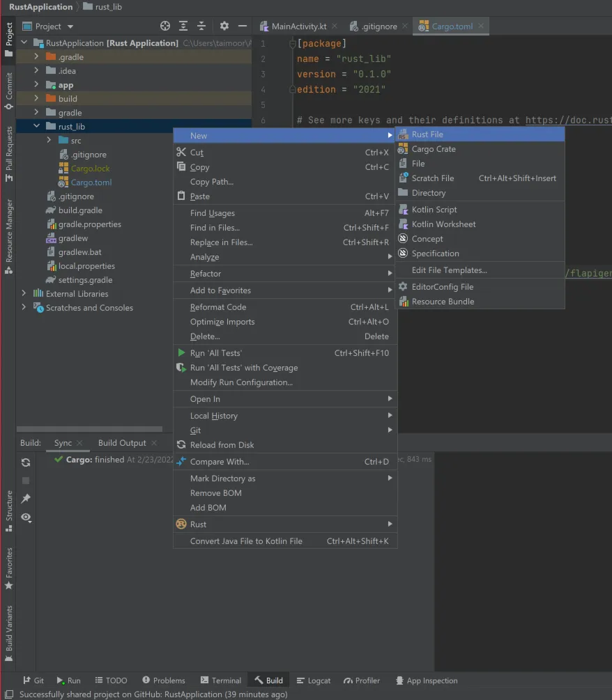This screenshot has width=612, height=700.
Task: Close the Sync tab in Build panel
Action: pyautogui.click(x=79, y=443)
